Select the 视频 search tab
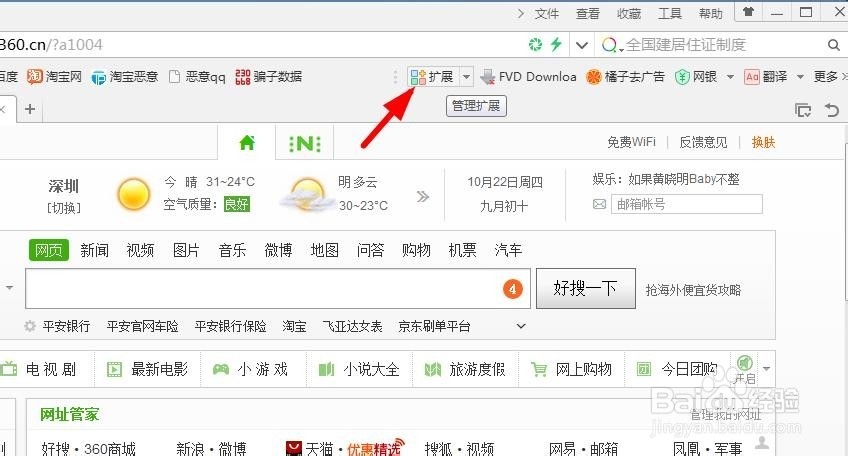The height and width of the screenshot is (456, 848). click(x=141, y=250)
